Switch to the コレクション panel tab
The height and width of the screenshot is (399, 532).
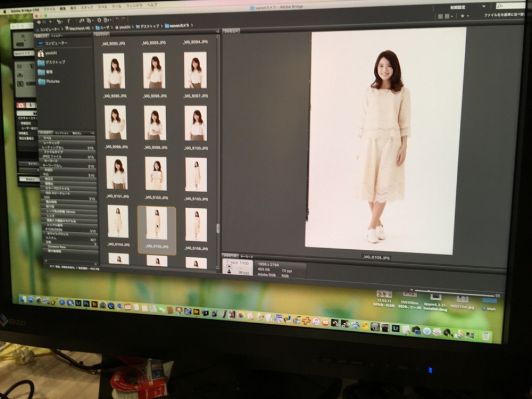point(62,133)
